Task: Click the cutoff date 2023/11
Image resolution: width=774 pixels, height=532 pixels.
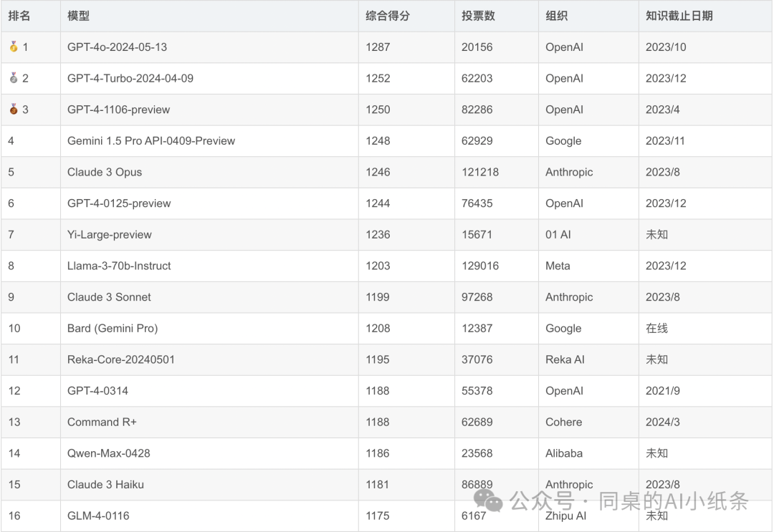Action: (665, 140)
